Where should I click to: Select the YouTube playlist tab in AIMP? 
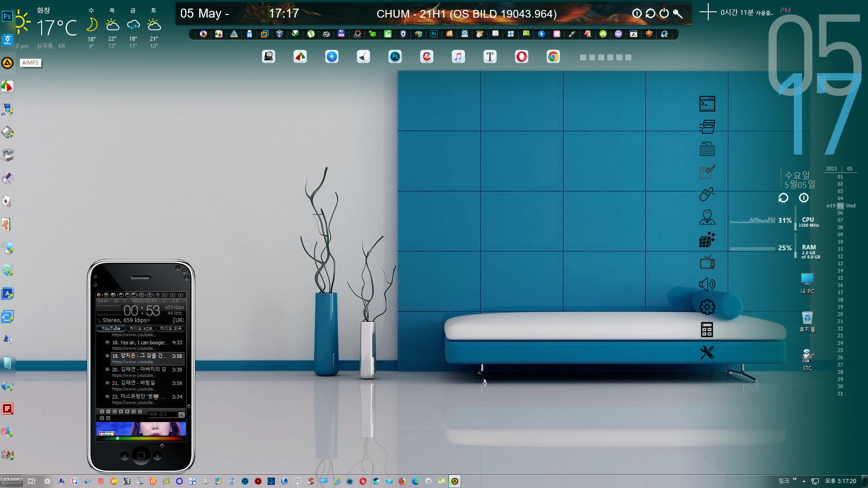click(x=111, y=328)
